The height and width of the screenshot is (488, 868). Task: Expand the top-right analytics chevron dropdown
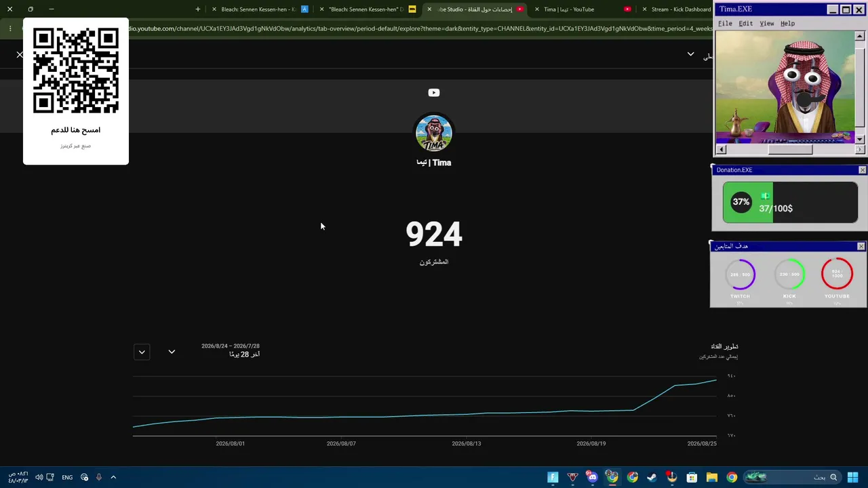coord(690,54)
